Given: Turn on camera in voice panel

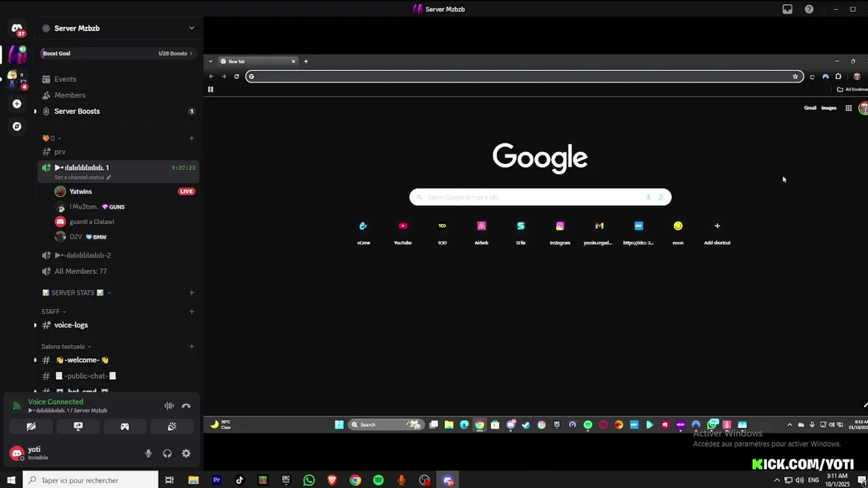Looking at the screenshot, I should coord(31,426).
